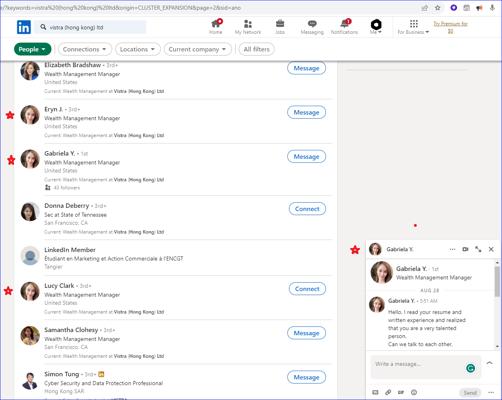Viewport: 502px width, 400px height.
Task: Open Eryn J.'s profile photo
Action: point(30,115)
